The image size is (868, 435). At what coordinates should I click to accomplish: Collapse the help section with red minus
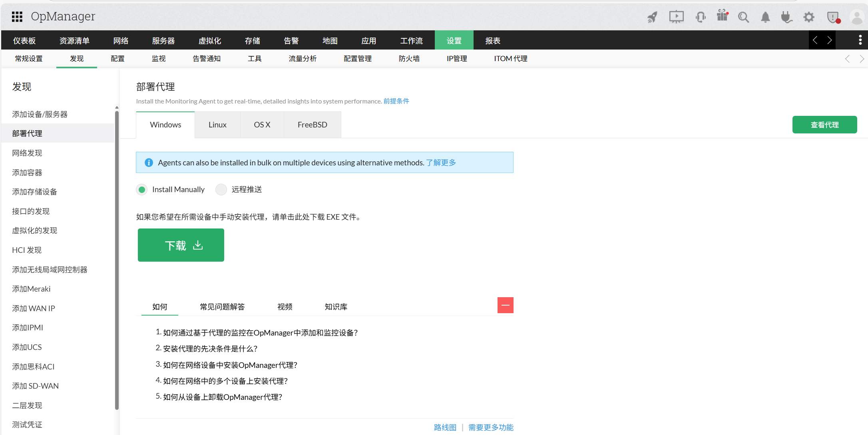click(505, 305)
